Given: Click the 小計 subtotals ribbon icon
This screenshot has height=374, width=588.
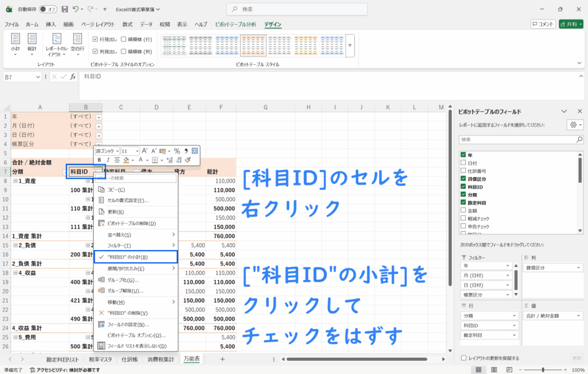Looking at the screenshot, I should (x=16, y=43).
